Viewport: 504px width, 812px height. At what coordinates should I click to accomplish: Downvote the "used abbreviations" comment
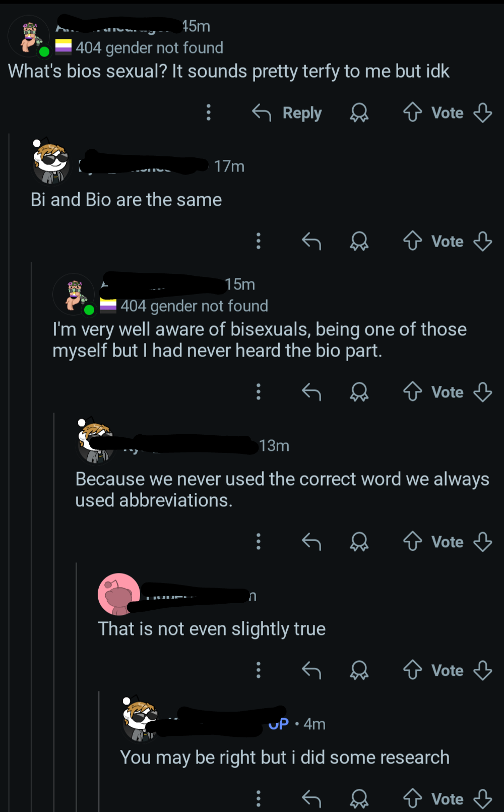483,542
